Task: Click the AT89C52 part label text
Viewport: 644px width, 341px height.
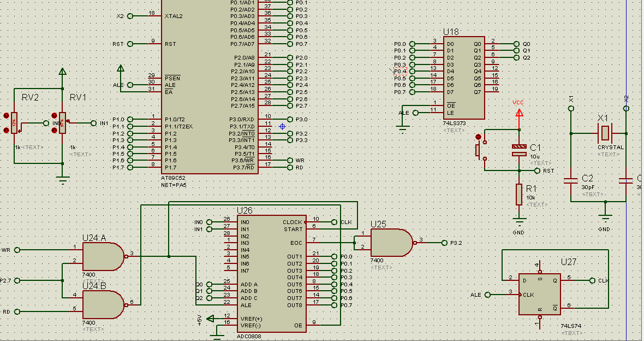Action: pos(174,178)
